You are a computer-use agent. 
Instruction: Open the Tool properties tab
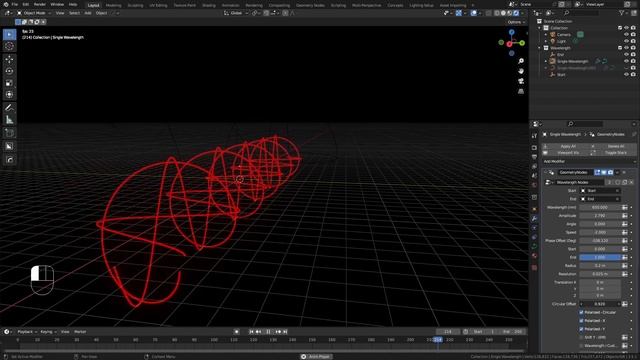pos(534,136)
